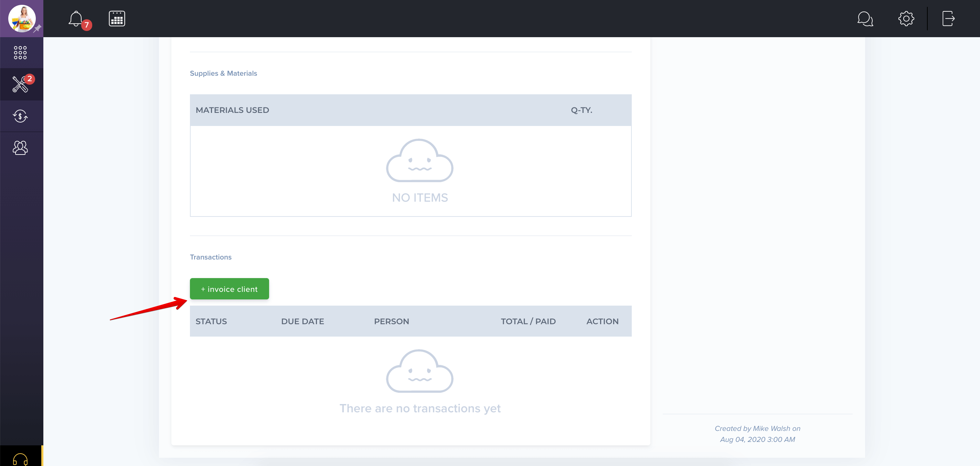Open the chat messages icon
Image resolution: width=980 pixels, height=466 pixels.
[x=865, y=19]
